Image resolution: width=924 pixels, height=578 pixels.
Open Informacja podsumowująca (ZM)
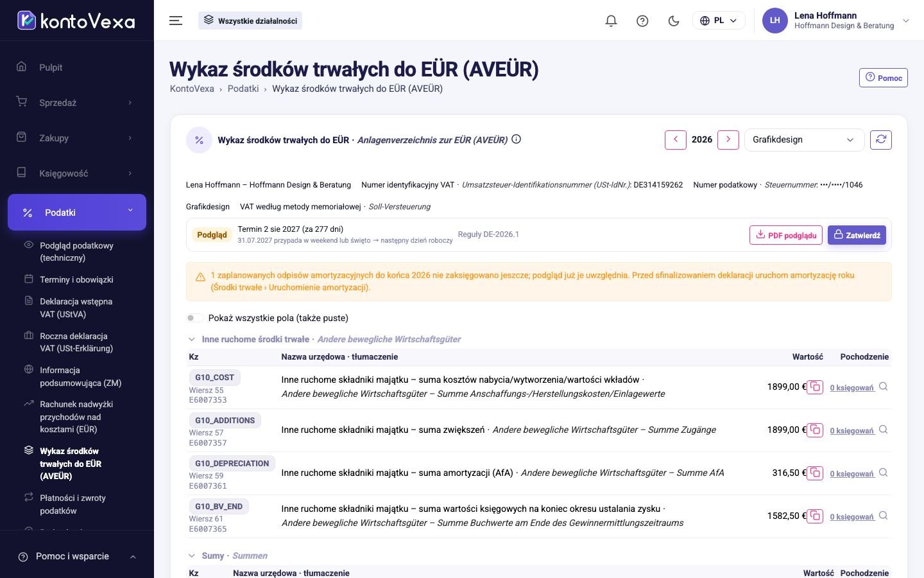80,376
